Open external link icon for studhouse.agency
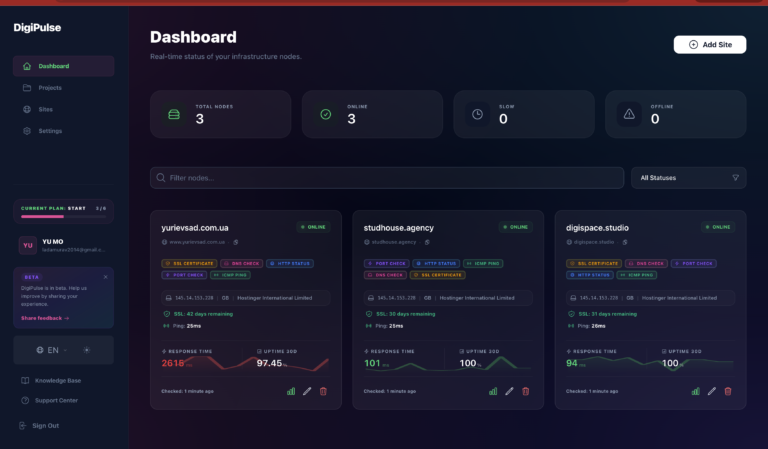Image resolution: width=768 pixels, height=449 pixels. point(427,242)
